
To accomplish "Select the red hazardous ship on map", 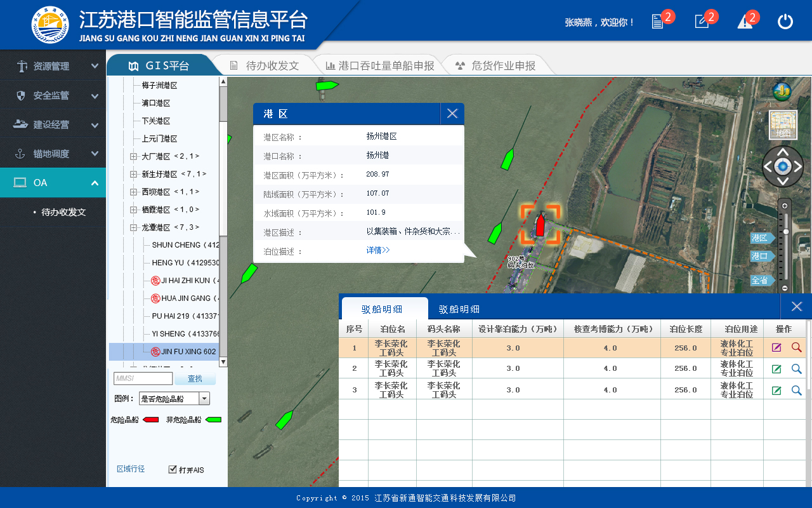I will tap(540, 225).
